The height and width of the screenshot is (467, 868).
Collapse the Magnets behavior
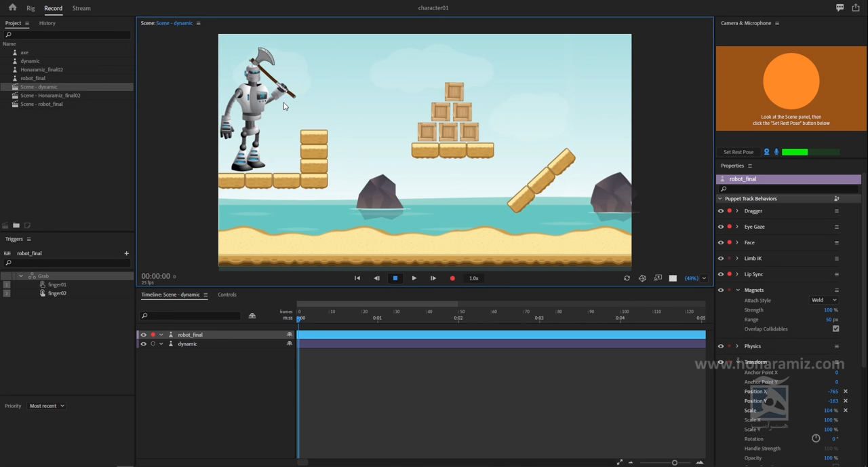pos(737,290)
